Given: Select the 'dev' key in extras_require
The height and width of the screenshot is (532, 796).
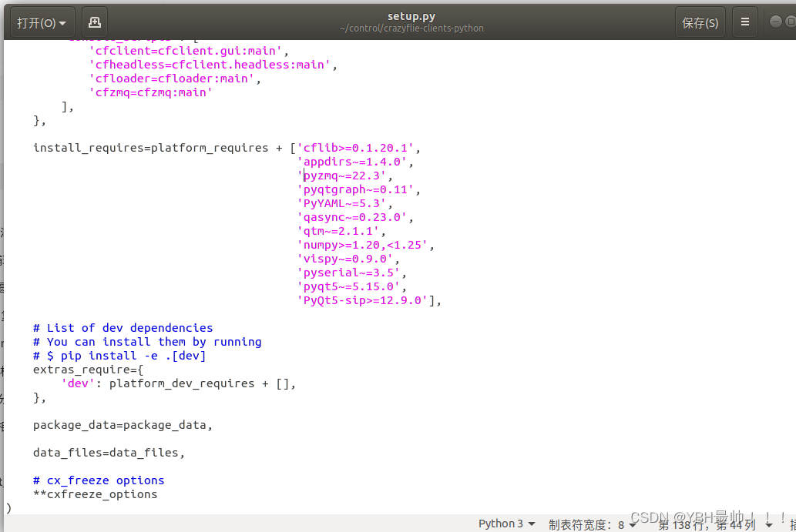Looking at the screenshot, I should click(x=76, y=383).
